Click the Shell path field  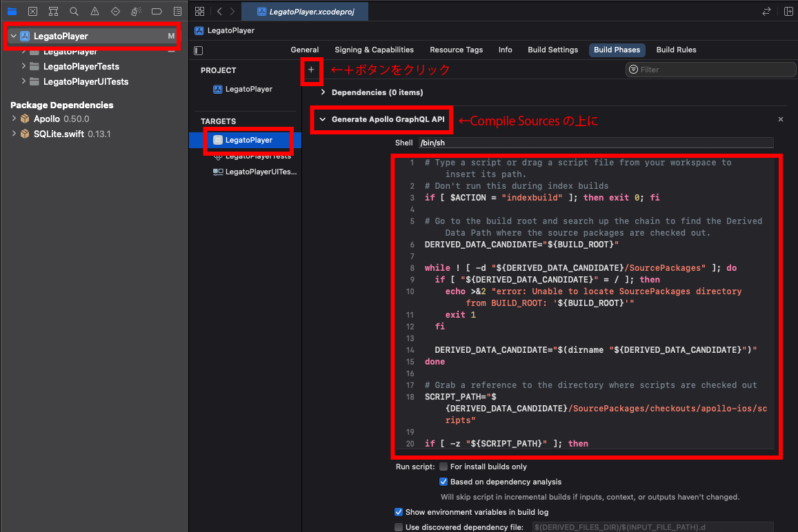click(596, 143)
